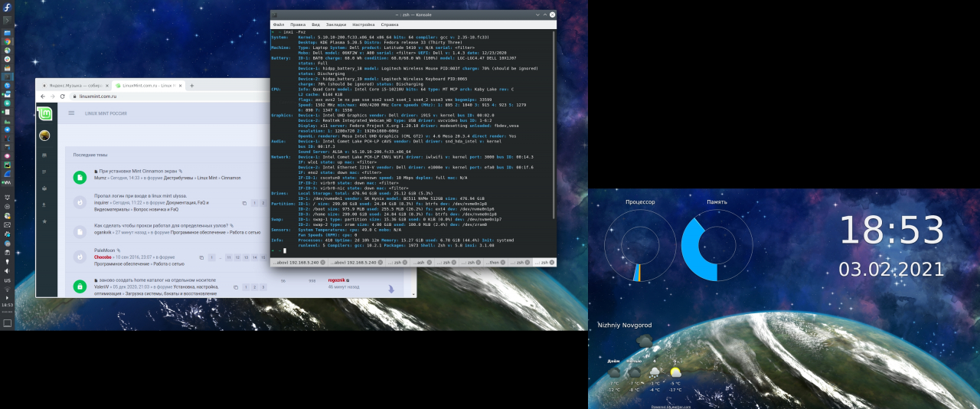Close the LinuxMint.com.ru browser tab
Image resolution: width=980 pixels, height=409 pixels.
(181, 86)
